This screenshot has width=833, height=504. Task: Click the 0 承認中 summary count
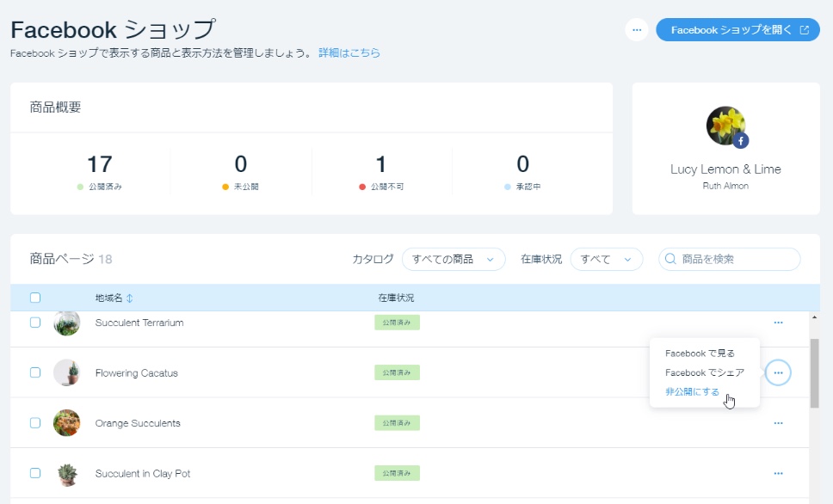click(x=522, y=171)
